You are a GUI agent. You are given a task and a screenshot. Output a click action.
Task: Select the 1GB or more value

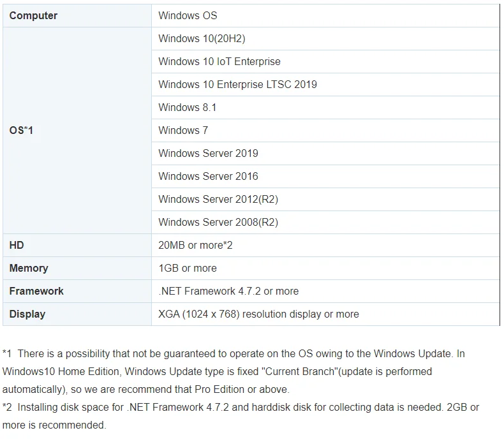pos(188,268)
